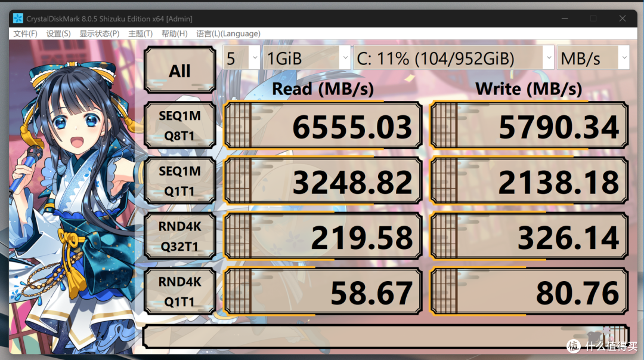The image size is (644, 360).
Task: Close the CrystalDiskMark window
Action: click(x=623, y=19)
